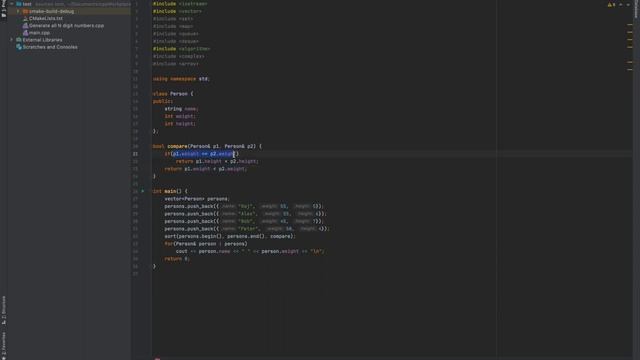Image resolution: width=640 pixels, height=360 pixels.
Task: Select the test project root label
Action: pyautogui.click(x=27, y=4)
